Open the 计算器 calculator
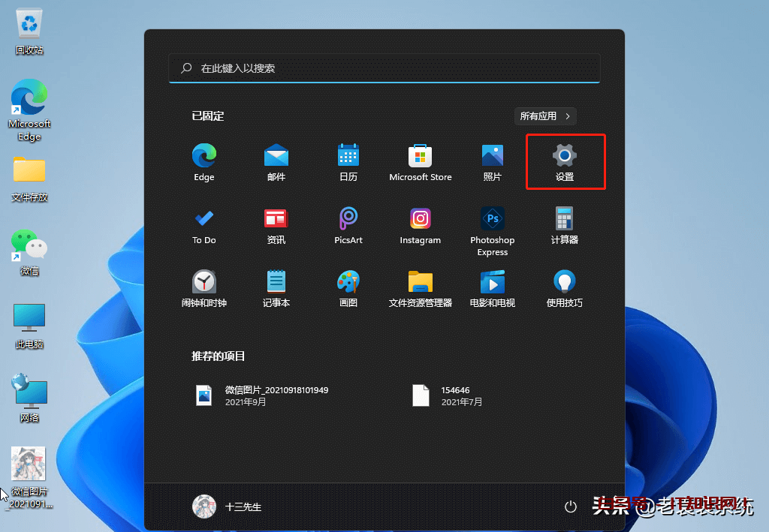Screen dimensions: 769x532 click(565, 226)
